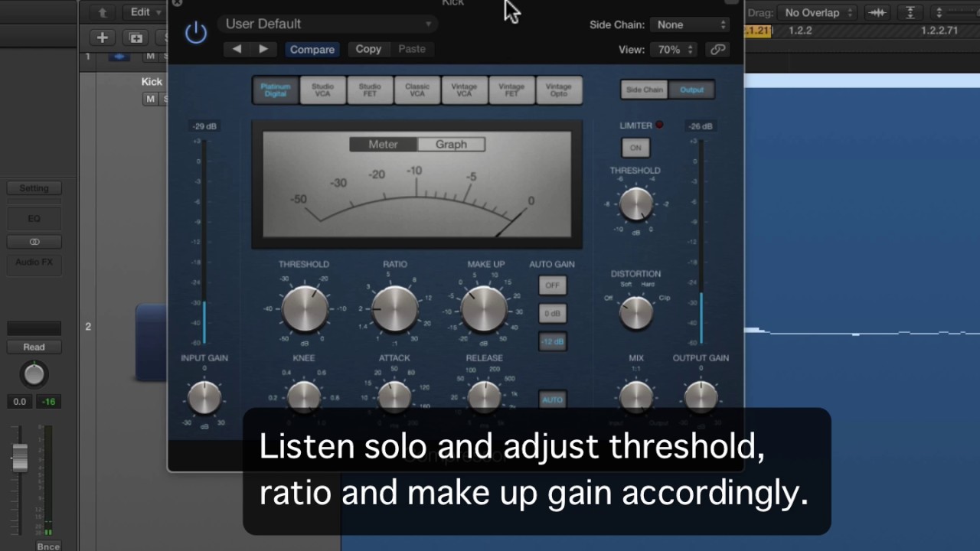This screenshot has width=980, height=551.
Task: Click ruler position 1.2.2
Action: (x=800, y=31)
